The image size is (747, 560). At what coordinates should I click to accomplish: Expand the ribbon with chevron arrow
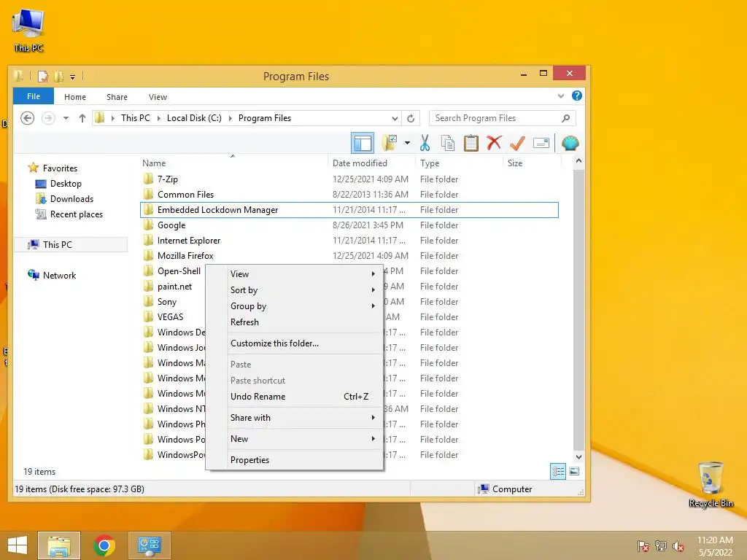pos(561,96)
